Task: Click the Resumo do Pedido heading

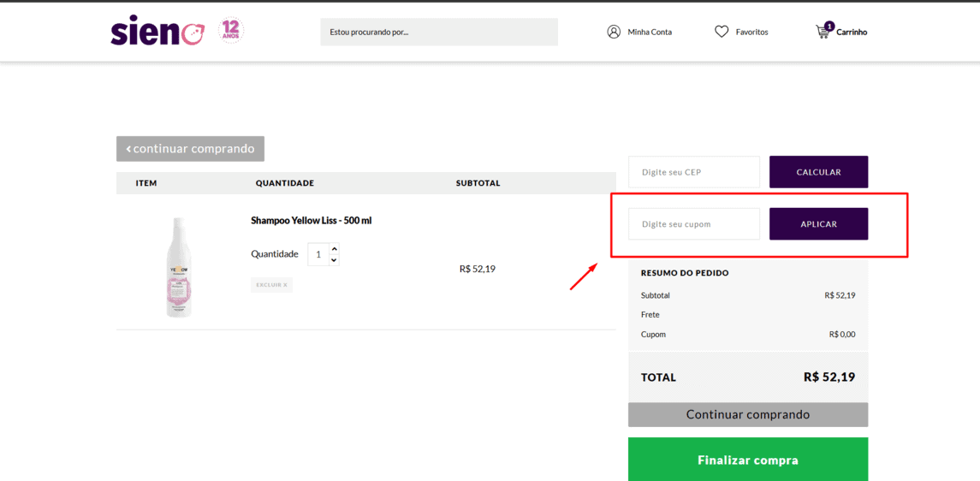Action: (x=685, y=273)
